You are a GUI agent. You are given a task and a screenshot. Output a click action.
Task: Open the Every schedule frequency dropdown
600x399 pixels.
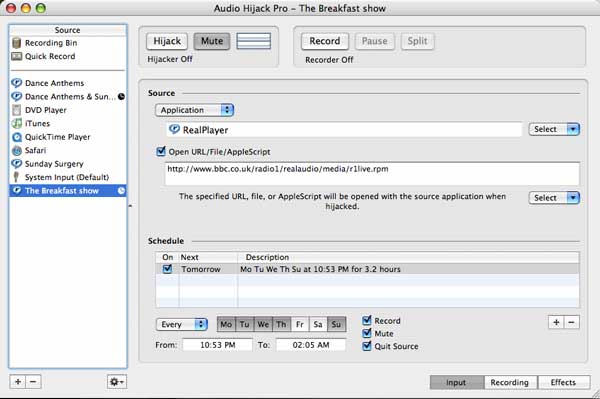tap(182, 324)
